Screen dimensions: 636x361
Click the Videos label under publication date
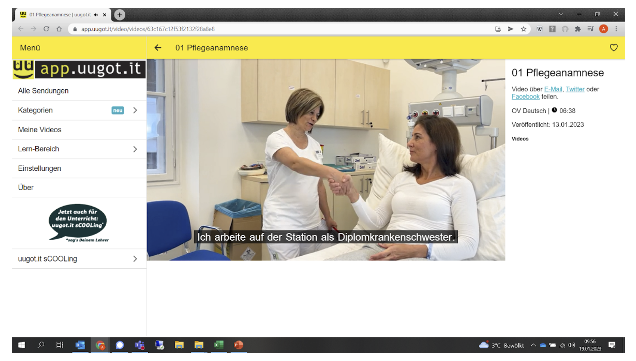point(520,139)
